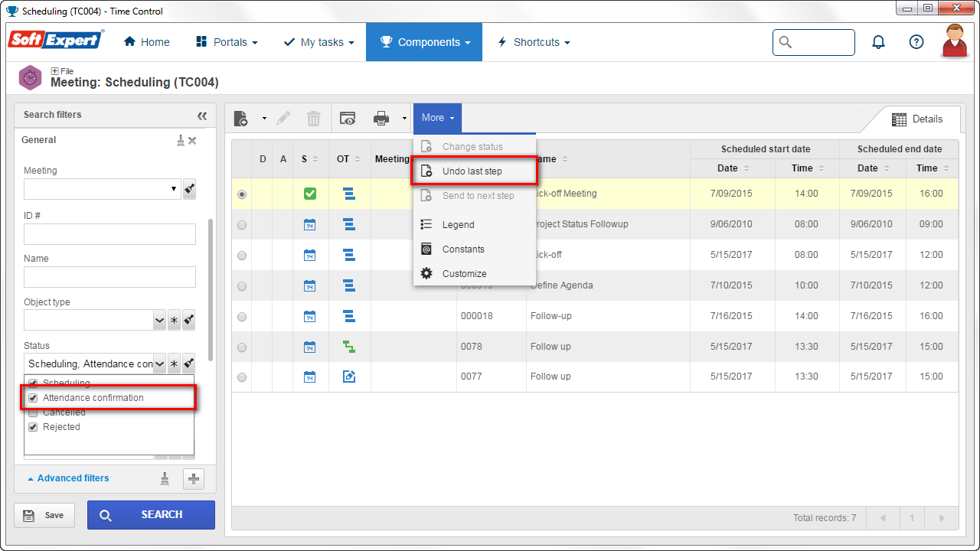Click the green object type icon in row 0078

click(349, 347)
